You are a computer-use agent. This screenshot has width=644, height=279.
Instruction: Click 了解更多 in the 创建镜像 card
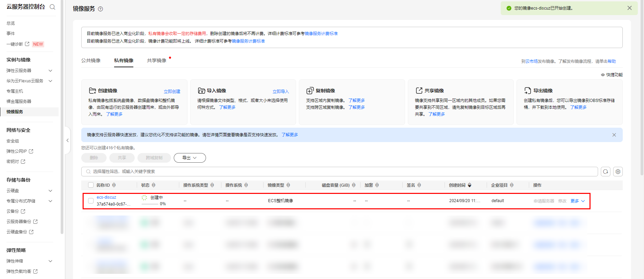click(114, 114)
